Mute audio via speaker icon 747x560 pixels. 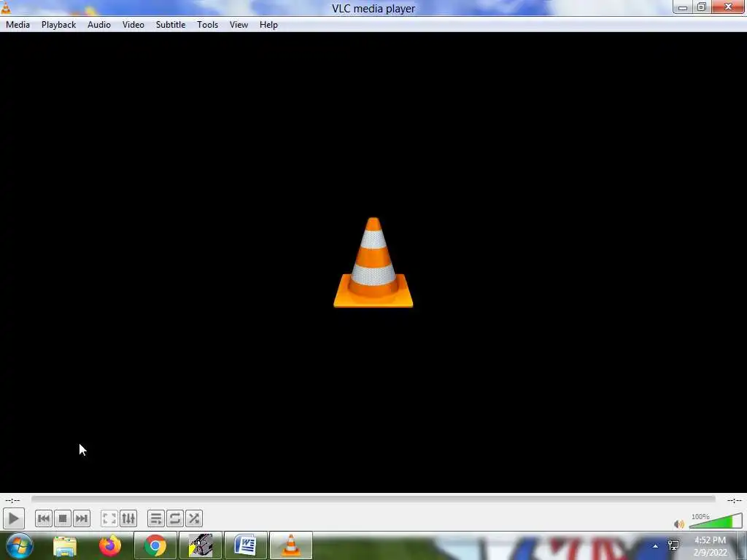679,524
